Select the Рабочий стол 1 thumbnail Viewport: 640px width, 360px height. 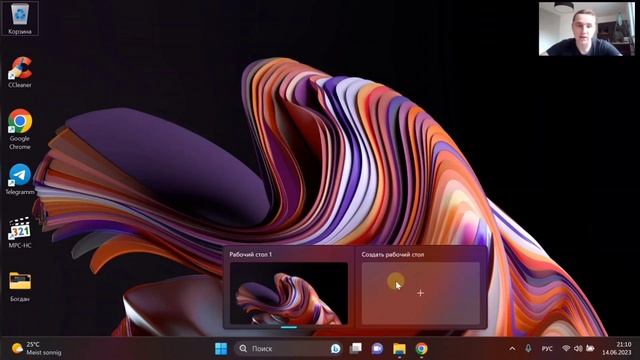click(x=289, y=293)
